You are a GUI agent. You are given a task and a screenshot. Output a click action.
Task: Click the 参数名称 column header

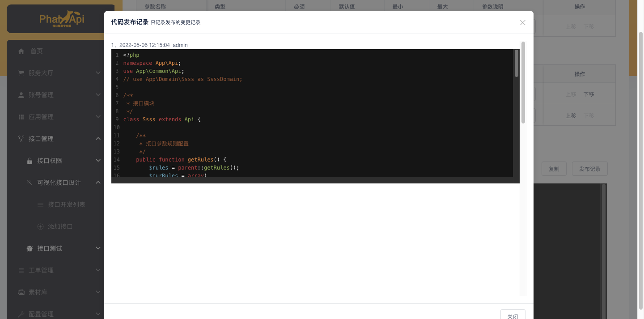(x=155, y=7)
